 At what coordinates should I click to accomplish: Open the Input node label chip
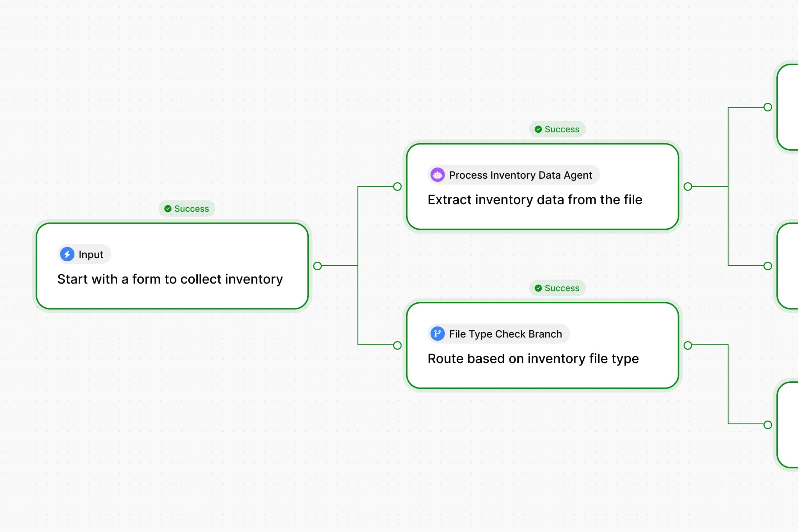[84, 254]
